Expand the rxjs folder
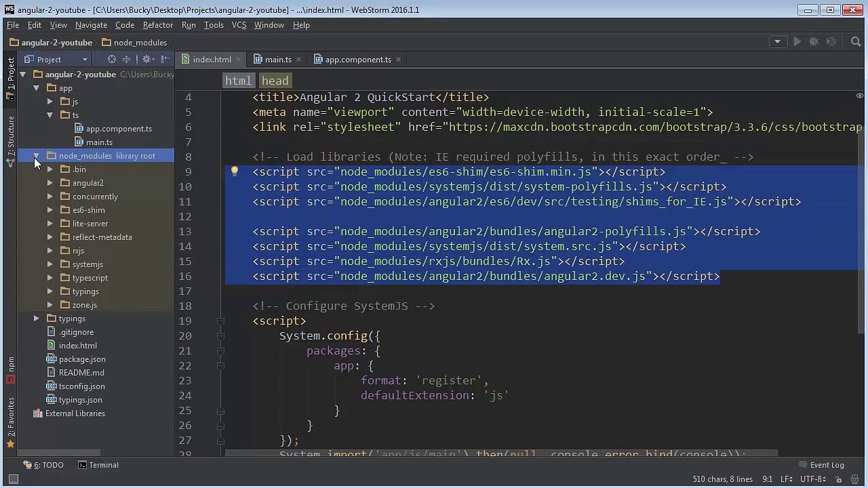868x488 pixels. (50, 251)
